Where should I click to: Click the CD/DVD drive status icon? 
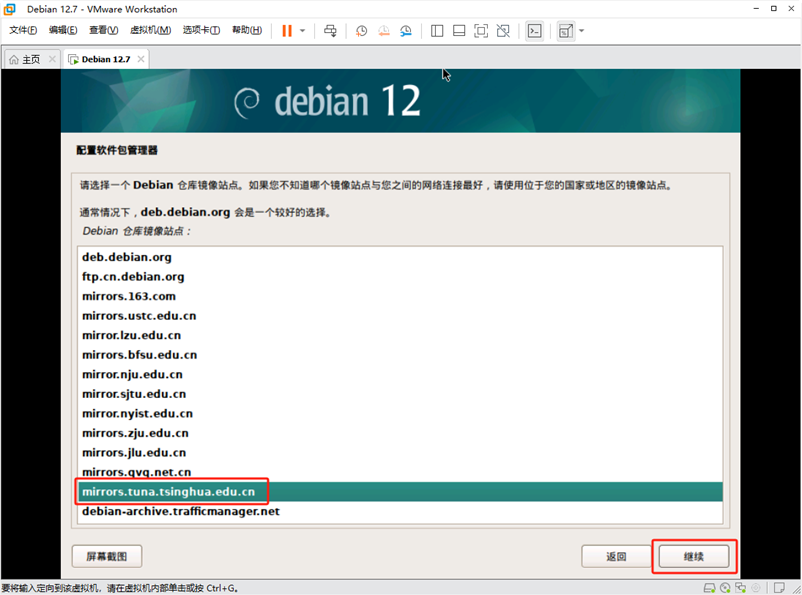pos(725,588)
